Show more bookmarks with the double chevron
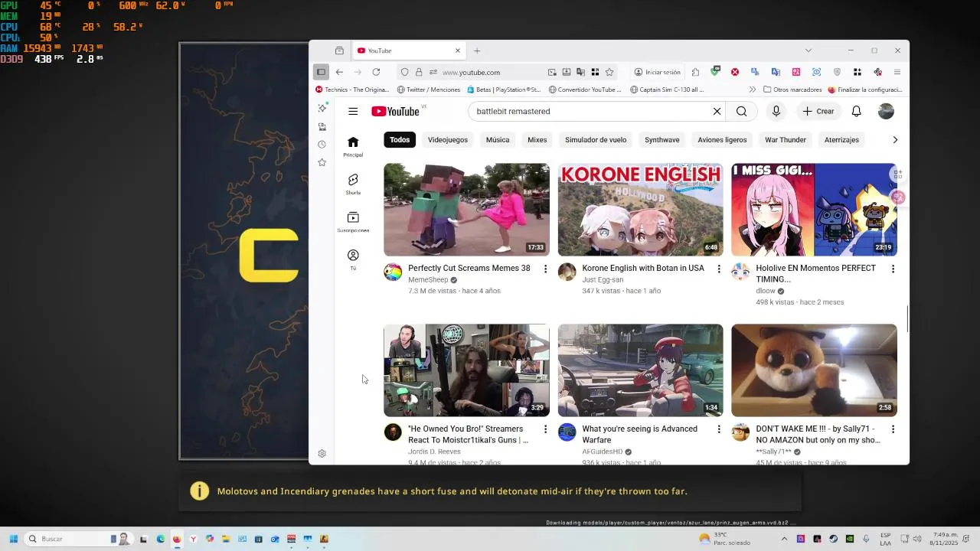The width and height of the screenshot is (980, 551). tap(752, 90)
